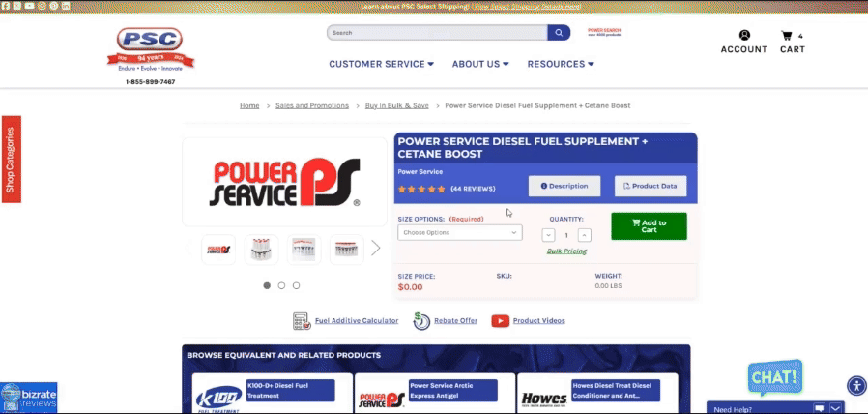This screenshot has height=414, width=868.
Task: Click the Fuel Additive Calculator icon
Action: click(x=302, y=321)
